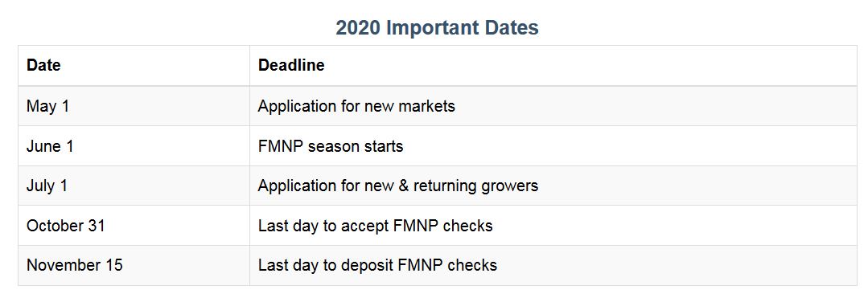The image size is (868, 302).
Task: Click 'FMNP season starts' entry
Action: tap(331, 146)
